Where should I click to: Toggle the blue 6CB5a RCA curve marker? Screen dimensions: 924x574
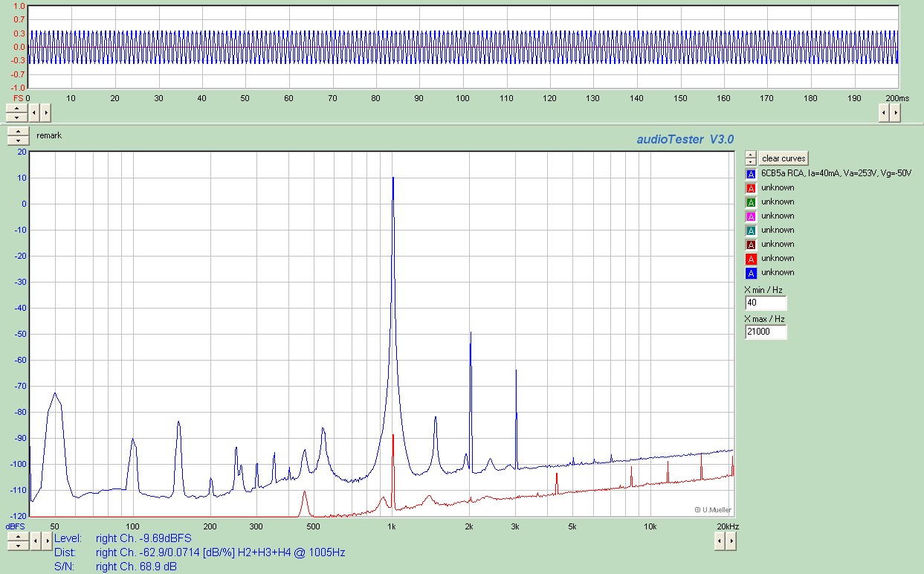(x=751, y=173)
